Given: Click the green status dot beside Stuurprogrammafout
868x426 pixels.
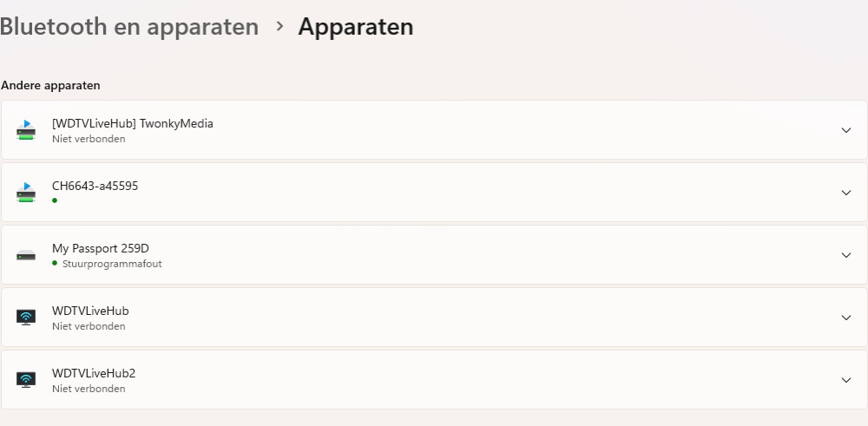Looking at the screenshot, I should 55,263.
